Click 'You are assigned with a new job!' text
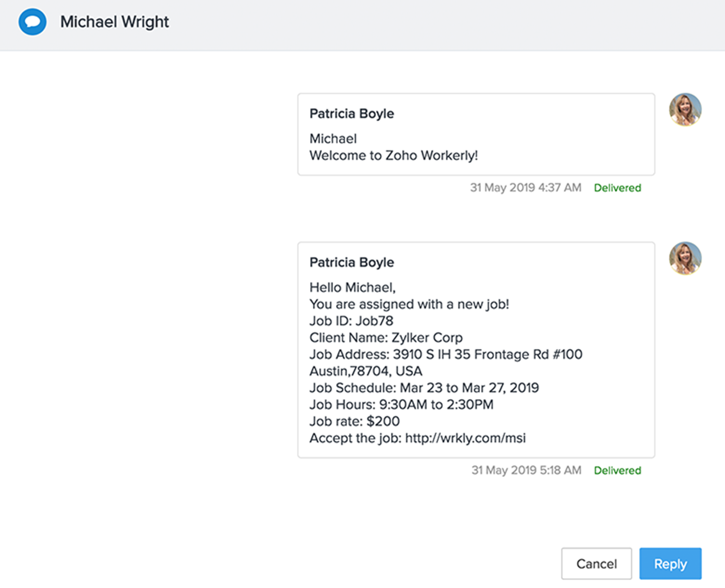 409,304
